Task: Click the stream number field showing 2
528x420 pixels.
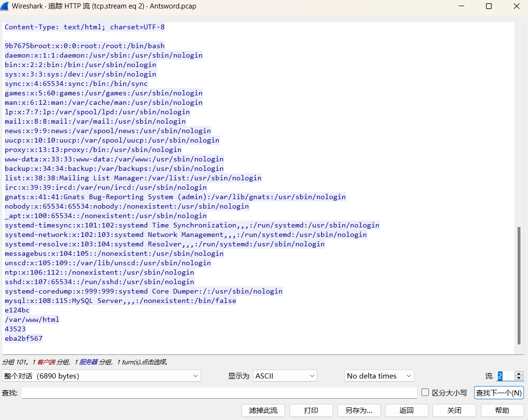Action: point(506,376)
